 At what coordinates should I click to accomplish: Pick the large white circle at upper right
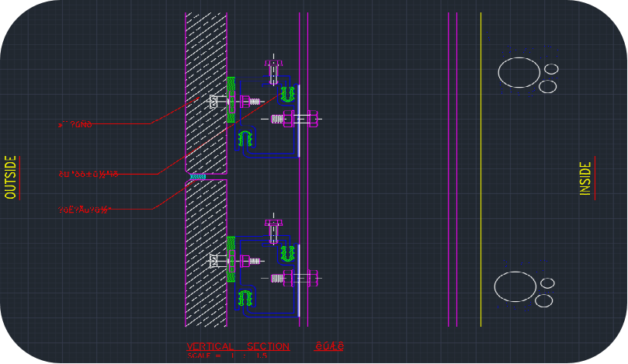tap(519, 72)
